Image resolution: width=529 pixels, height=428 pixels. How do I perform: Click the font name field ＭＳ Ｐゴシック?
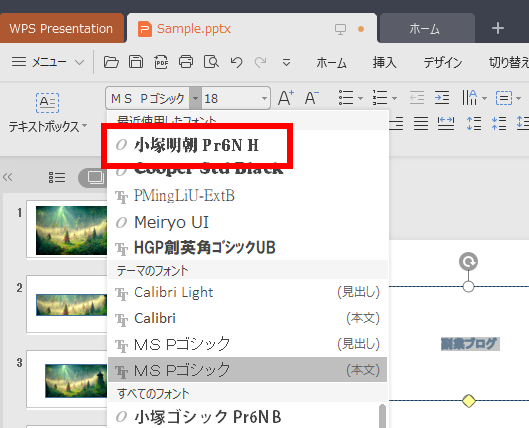(x=148, y=98)
